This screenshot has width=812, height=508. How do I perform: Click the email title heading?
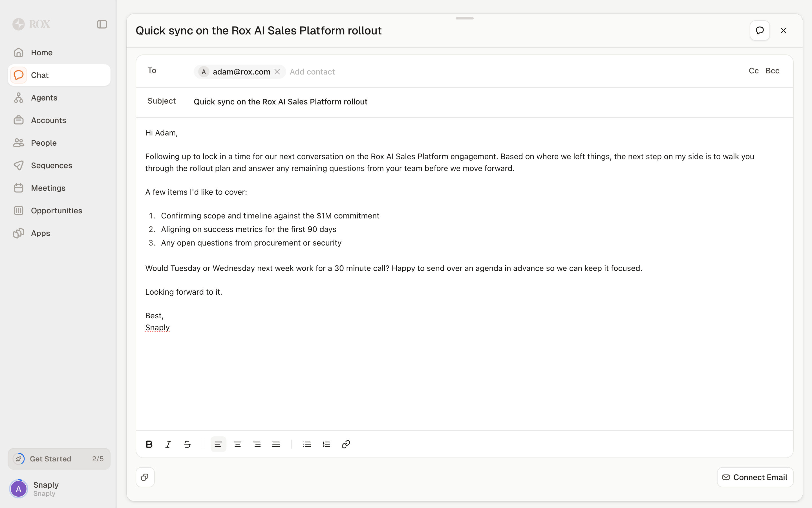[x=258, y=30]
